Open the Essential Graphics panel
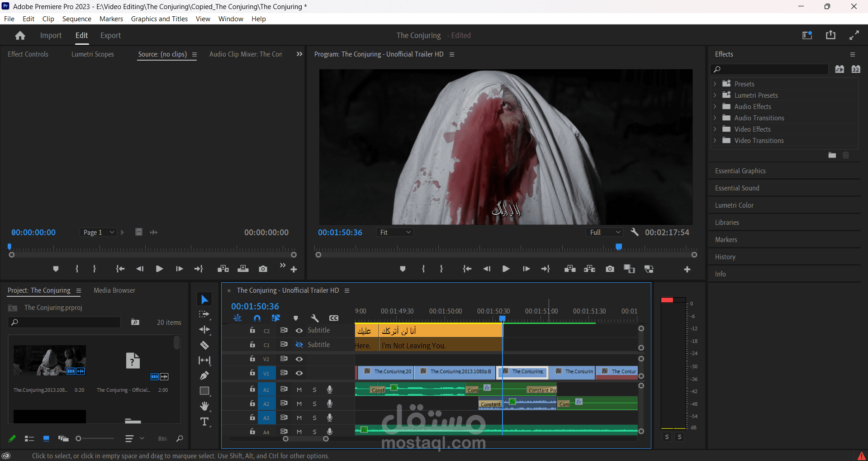 740,171
